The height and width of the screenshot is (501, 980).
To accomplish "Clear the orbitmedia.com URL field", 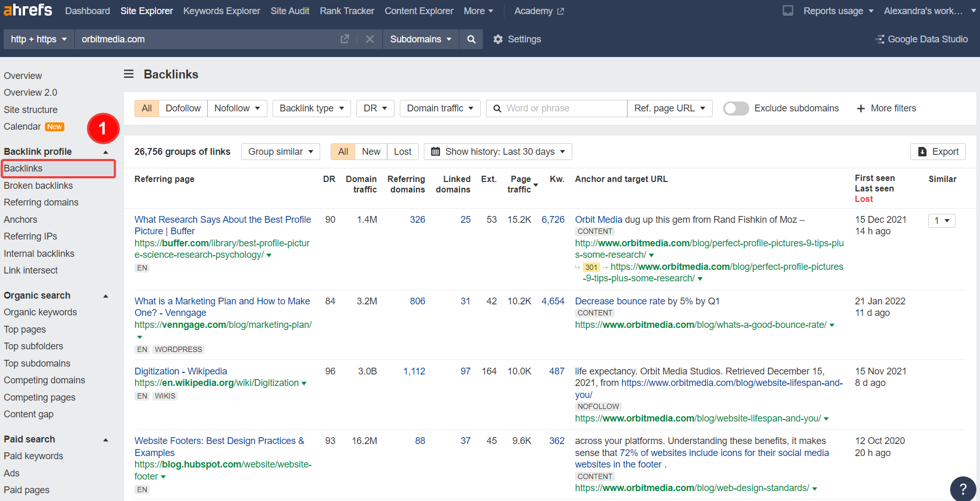I will tap(370, 39).
